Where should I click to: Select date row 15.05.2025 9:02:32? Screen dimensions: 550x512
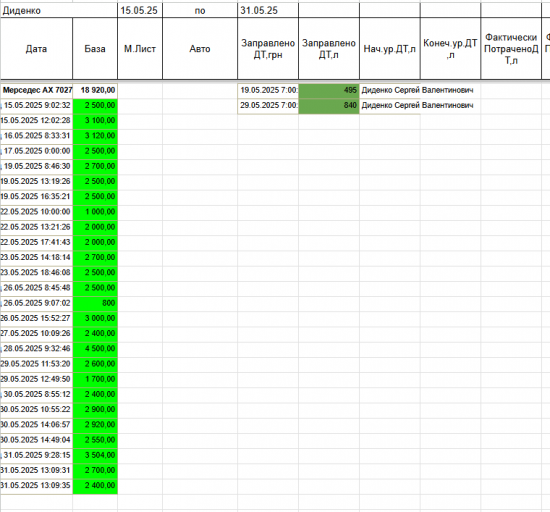36,106
